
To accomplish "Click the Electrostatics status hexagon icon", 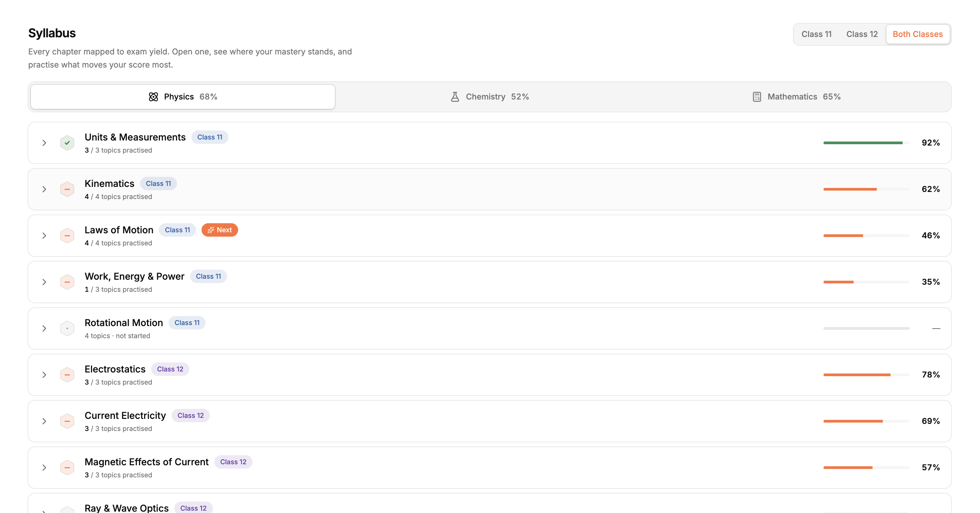I will tap(67, 375).
